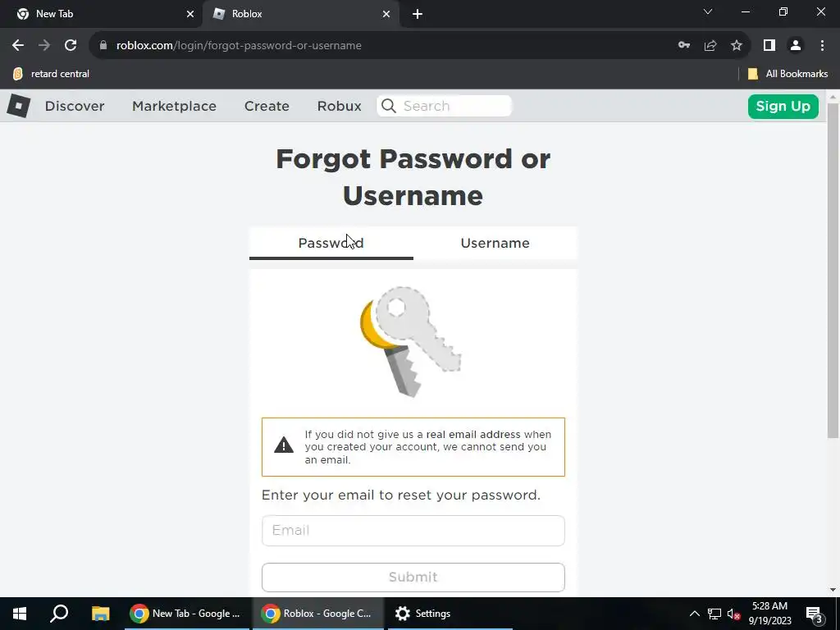
Task: Focus the Email input field
Action: click(413, 531)
